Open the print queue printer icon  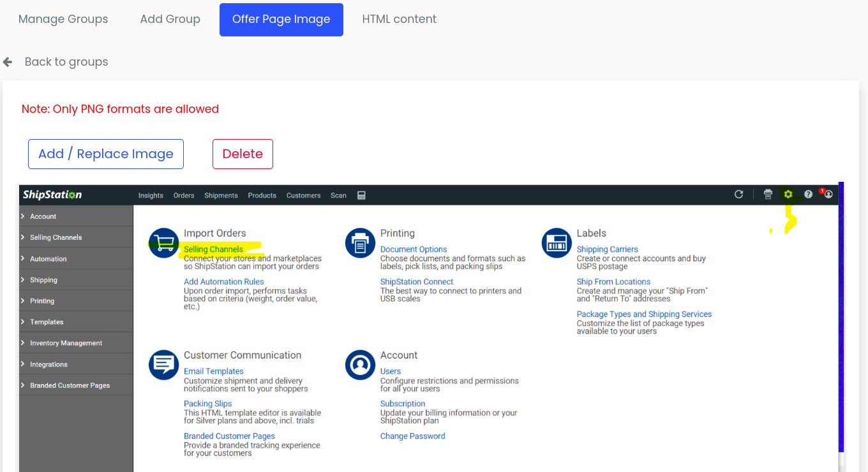[768, 195]
